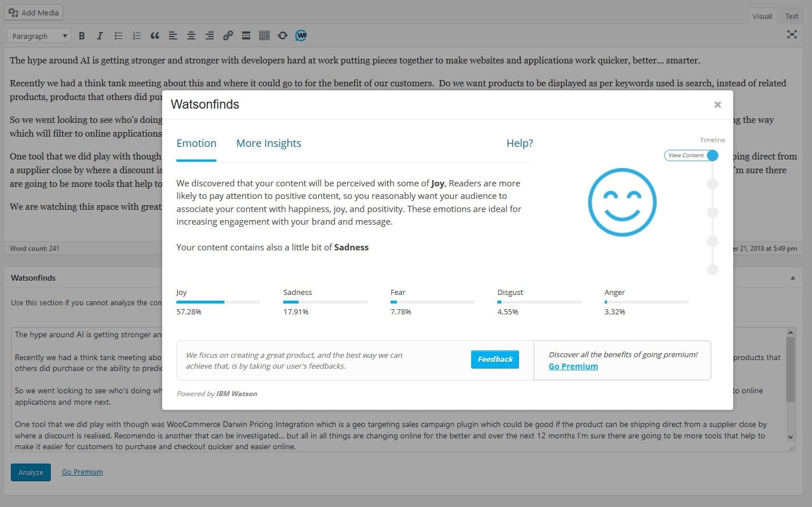This screenshot has height=507, width=812.
Task: Insert a Read More tag
Action: click(246, 36)
